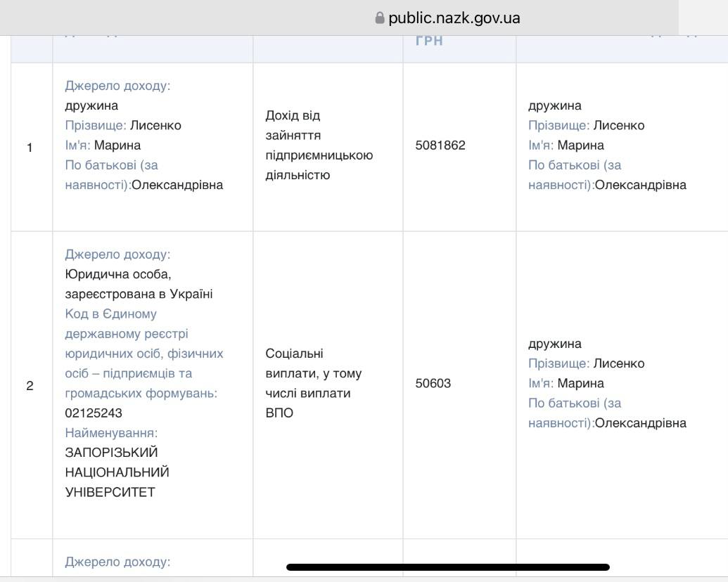Tap the padlock icon in the address bar
728x582 pixels.
tap(381, 18)
